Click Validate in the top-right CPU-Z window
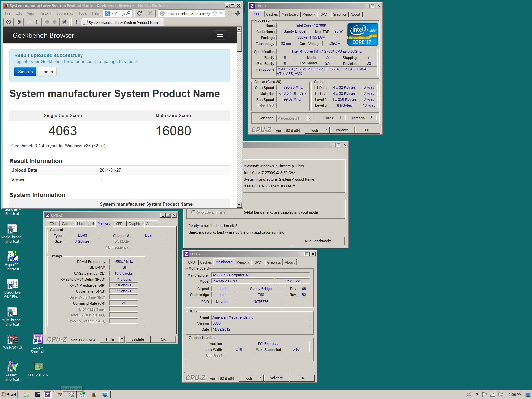 [x=342, y=130]
